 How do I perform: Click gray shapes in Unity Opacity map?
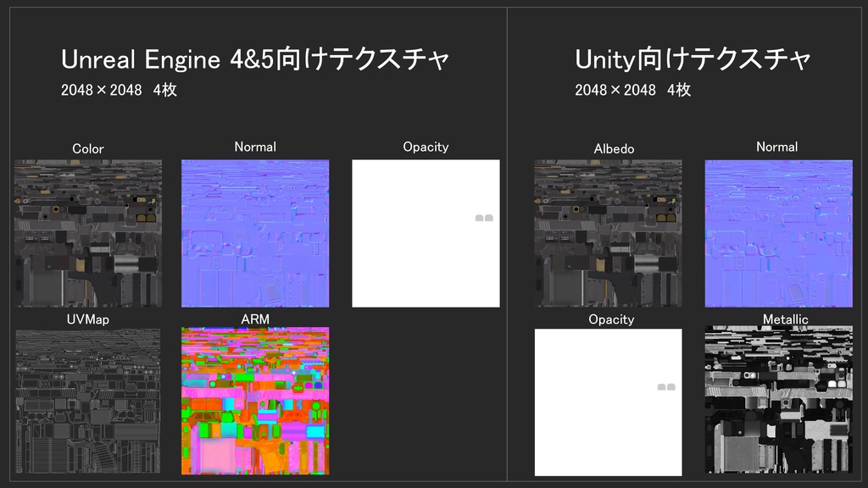click(x=666, y=386)
